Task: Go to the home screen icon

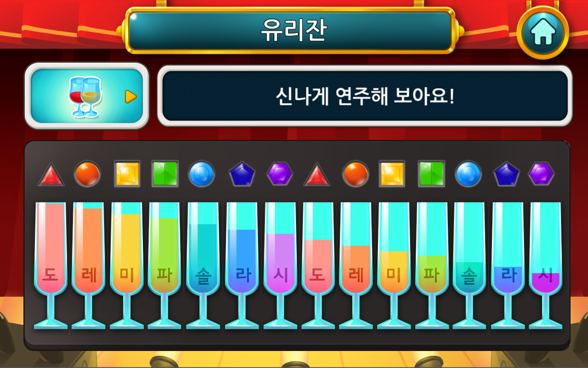Action: tap(543, 32)
